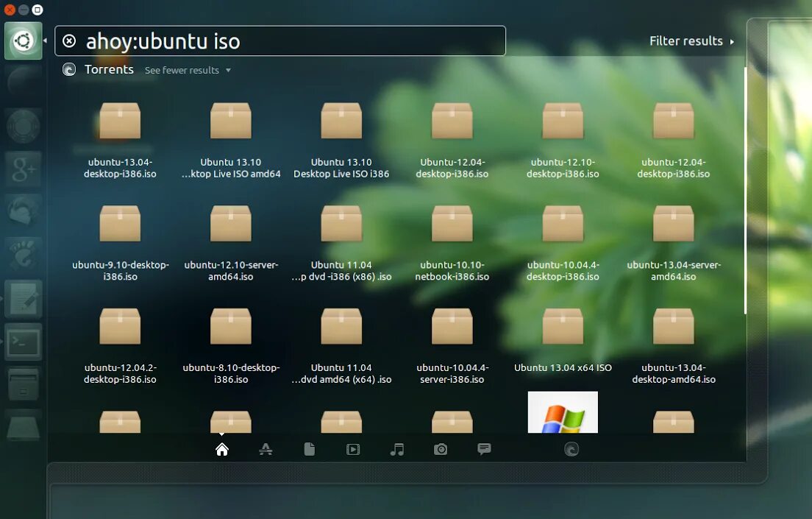Open ubuntu-13.04-desktop-i386.iso torrent result
Viewport: 812px width, 519px height.
click(x=120, y=140)
